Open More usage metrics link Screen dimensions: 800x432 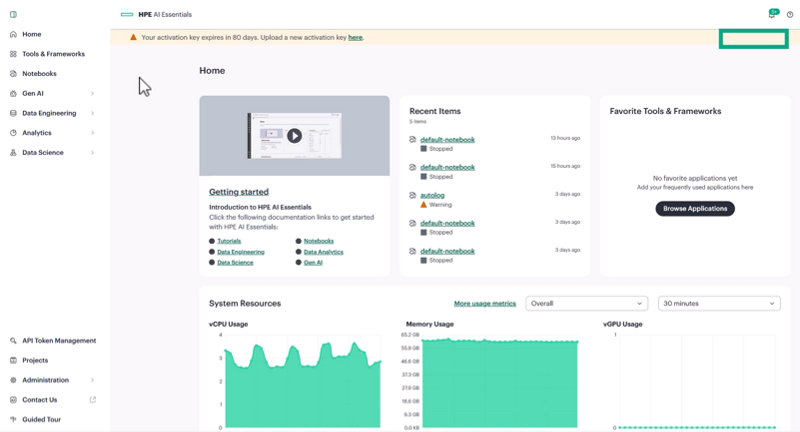485,303
